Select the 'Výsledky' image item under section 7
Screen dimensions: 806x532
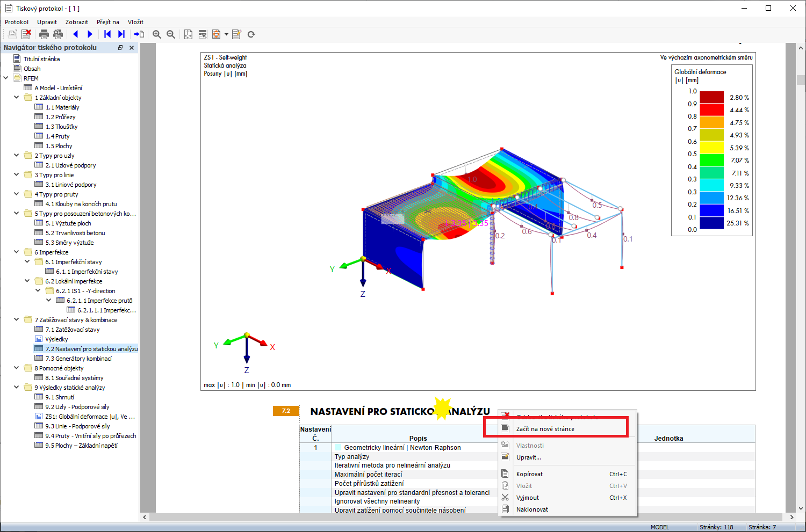coord(56,339)
